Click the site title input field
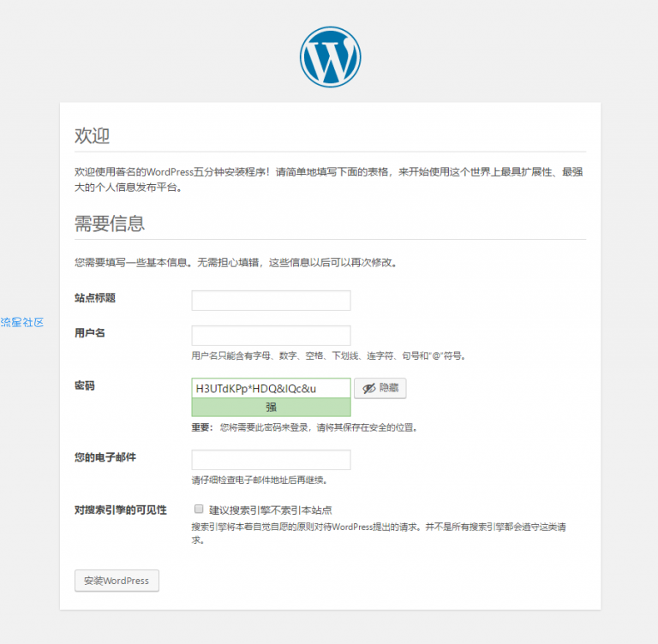This screenshot has width=658, height=644. pos(271,301)
